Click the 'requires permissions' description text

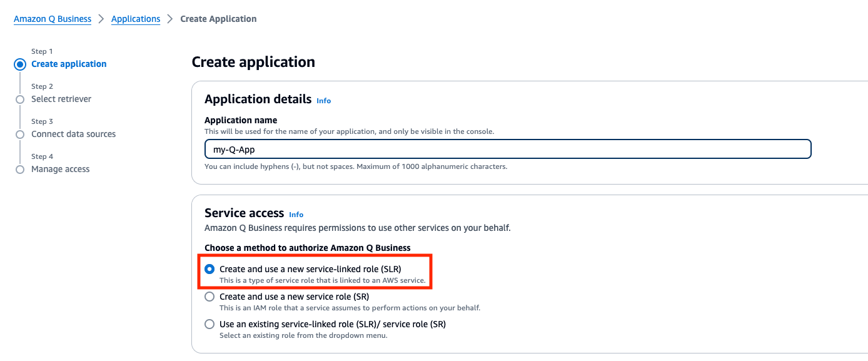[358, 228]
